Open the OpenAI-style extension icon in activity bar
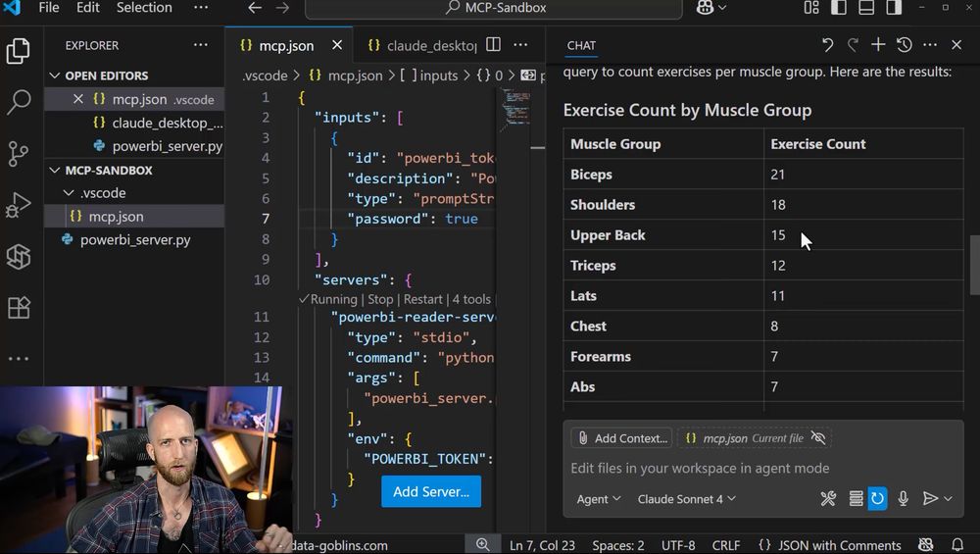The width and height of the screenshot is (980, 554). coord(18,256)
